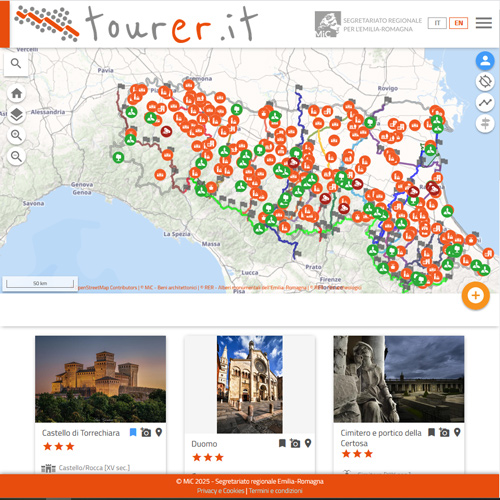Toggle the map rotation lock icon

tap(485, 82)
